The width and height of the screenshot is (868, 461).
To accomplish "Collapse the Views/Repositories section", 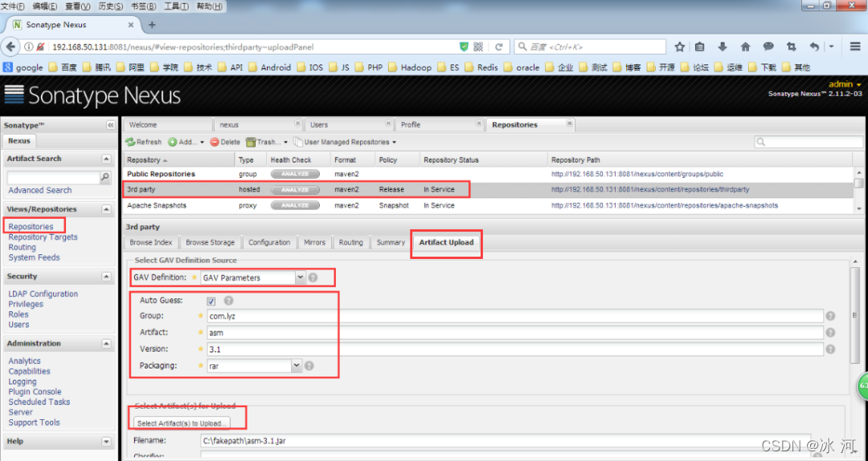I will click(106, 209).
